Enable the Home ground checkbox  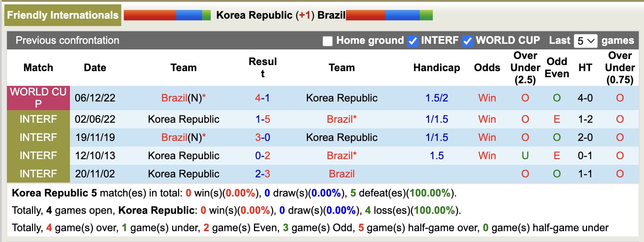328,41
